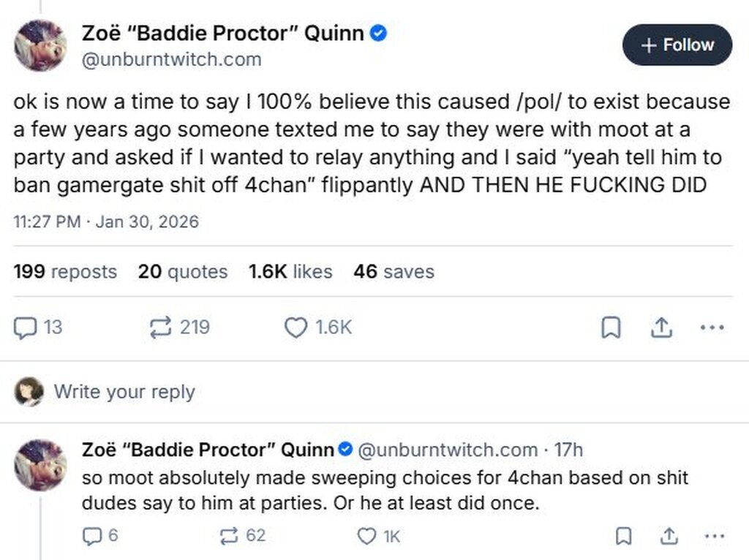Like the reply with 1K likes
Screen dimensions: 749x560
[x=366, y=536]
